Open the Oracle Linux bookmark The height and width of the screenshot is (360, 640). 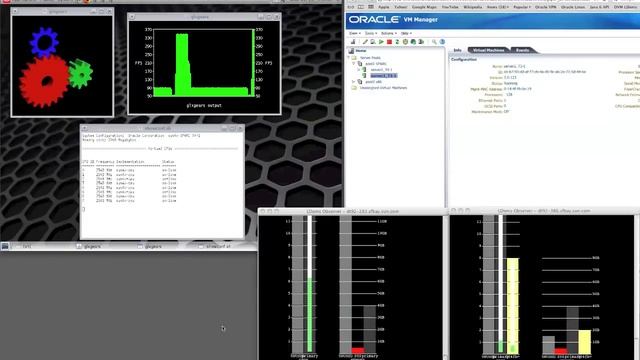[x=573, y=7]
